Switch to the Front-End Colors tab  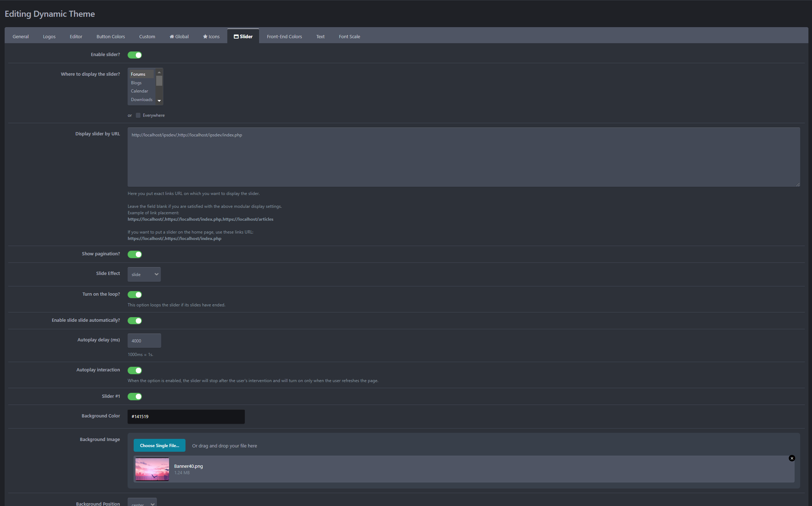coord(284,36)
